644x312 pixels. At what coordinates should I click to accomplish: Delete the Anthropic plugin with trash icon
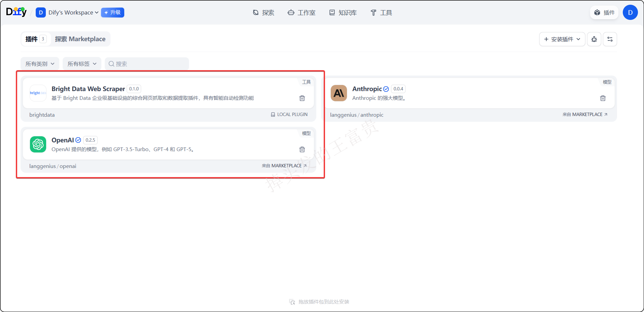(x=603, y=98)
